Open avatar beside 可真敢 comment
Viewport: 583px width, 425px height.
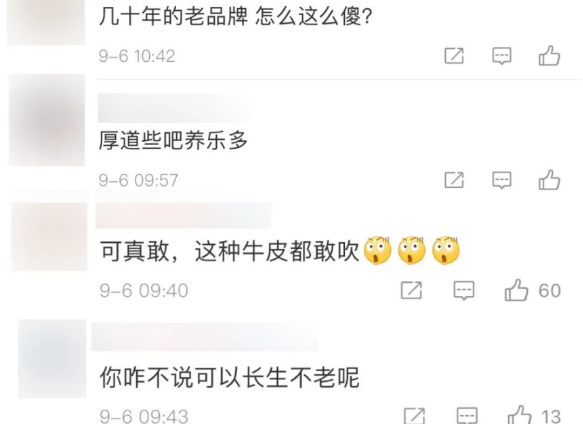coord(49,236)
